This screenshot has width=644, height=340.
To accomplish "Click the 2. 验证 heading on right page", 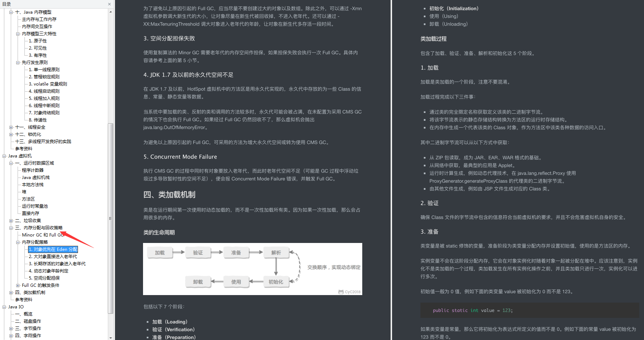I will [429, 203].
